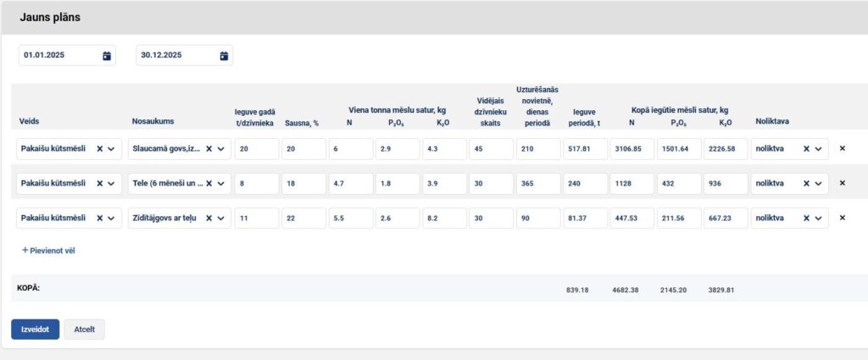Open Noliktava dropdown in first row
The height and width of the screenshot is (360, 868).
point(817,148)
